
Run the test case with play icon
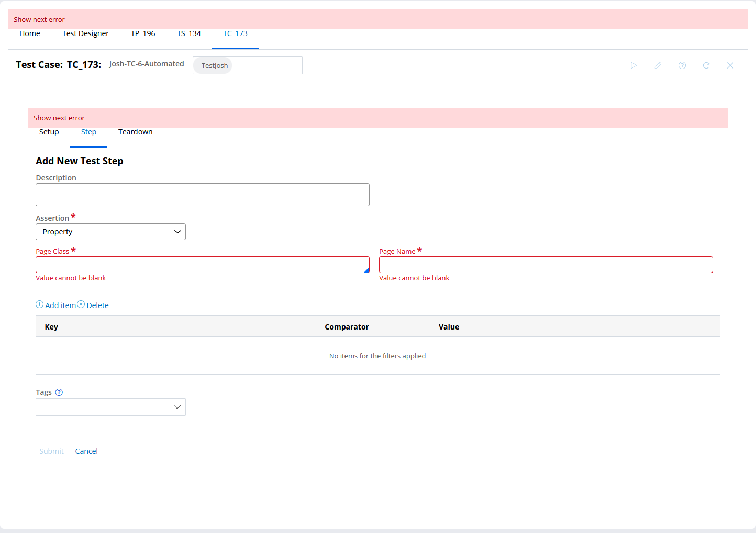tap(633, 65)
